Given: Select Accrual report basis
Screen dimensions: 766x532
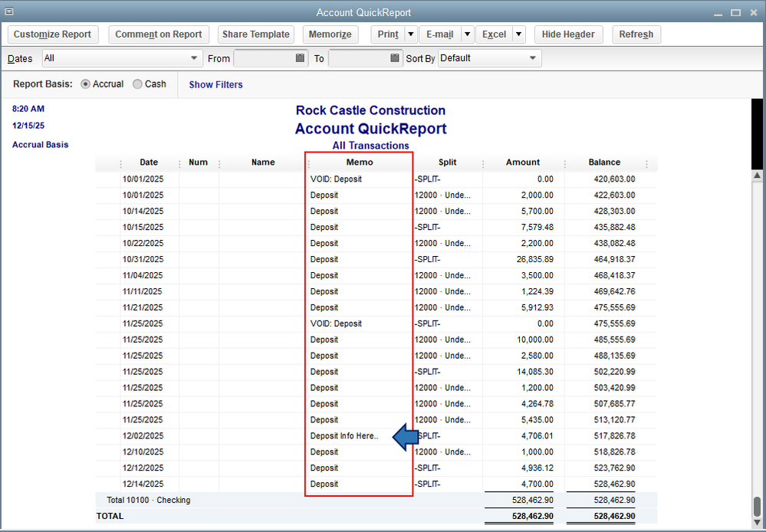Looking at the screenshot, I should coord(86,84).
